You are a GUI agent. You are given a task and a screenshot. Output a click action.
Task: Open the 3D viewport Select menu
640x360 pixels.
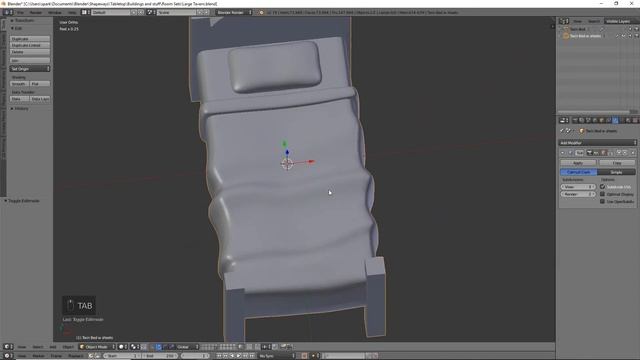38,347
